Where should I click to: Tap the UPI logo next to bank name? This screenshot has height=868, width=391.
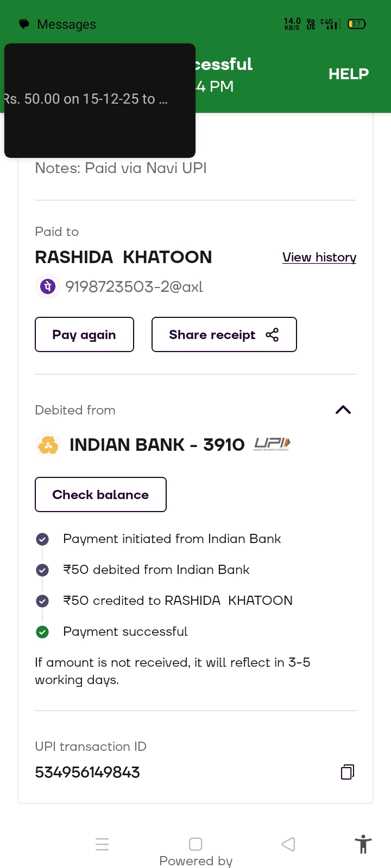[272, 445]
